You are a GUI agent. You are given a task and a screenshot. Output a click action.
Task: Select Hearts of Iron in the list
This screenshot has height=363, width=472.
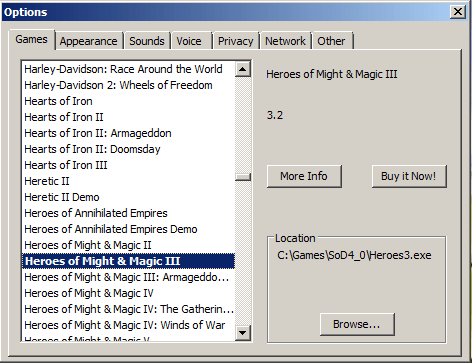(128, 101)
